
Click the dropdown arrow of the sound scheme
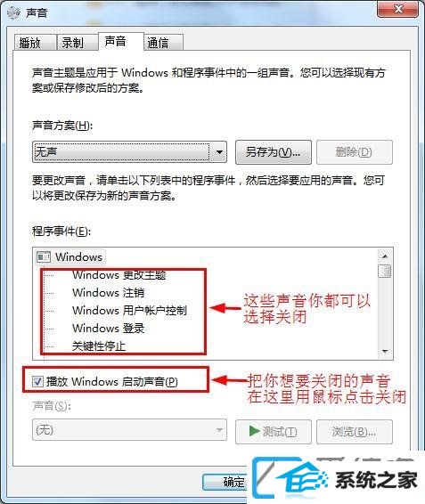tap(219, 151)
